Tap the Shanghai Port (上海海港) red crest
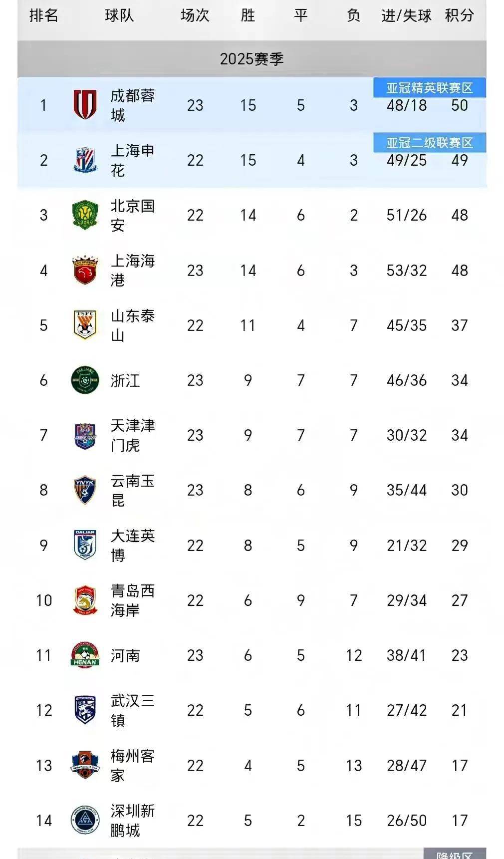The image size is (504, 859). (85, 271)
